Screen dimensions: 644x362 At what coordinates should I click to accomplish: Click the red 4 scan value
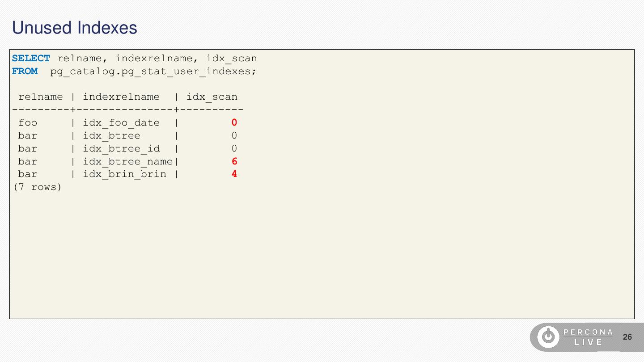point(234,174)
